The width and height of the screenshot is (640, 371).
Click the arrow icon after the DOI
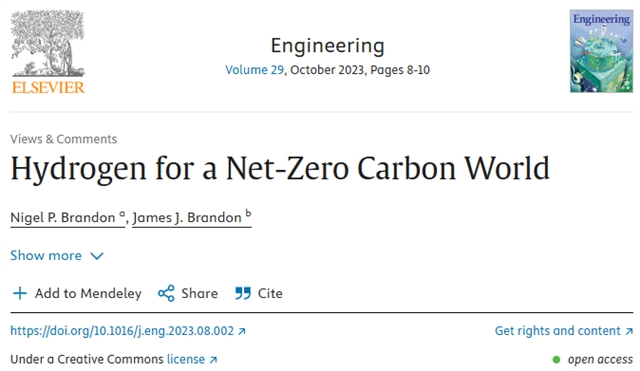pos(242,331)
